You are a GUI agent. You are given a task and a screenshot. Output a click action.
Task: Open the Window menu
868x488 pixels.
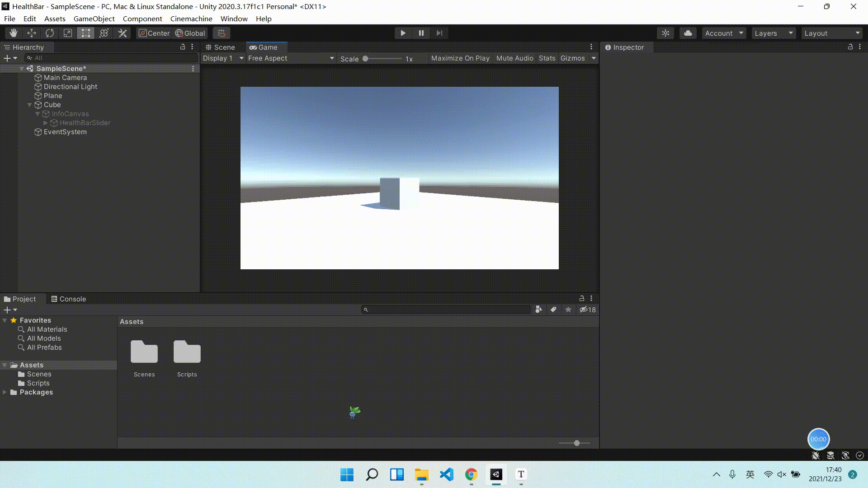(x=234, y=19)
